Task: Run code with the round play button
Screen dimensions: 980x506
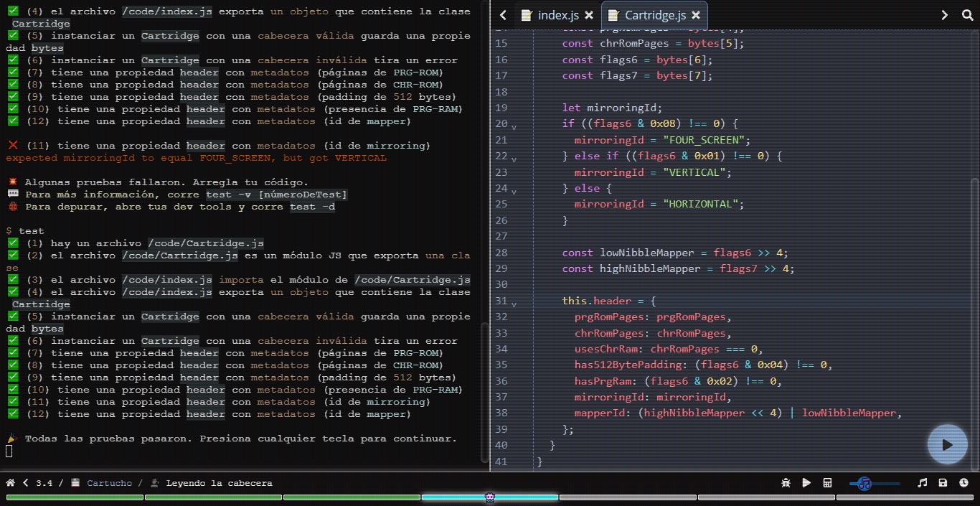Action: tap(947, 444)
